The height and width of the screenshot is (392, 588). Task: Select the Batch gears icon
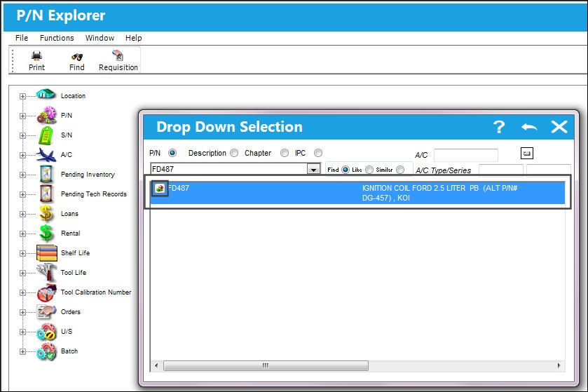click(46, 351)
